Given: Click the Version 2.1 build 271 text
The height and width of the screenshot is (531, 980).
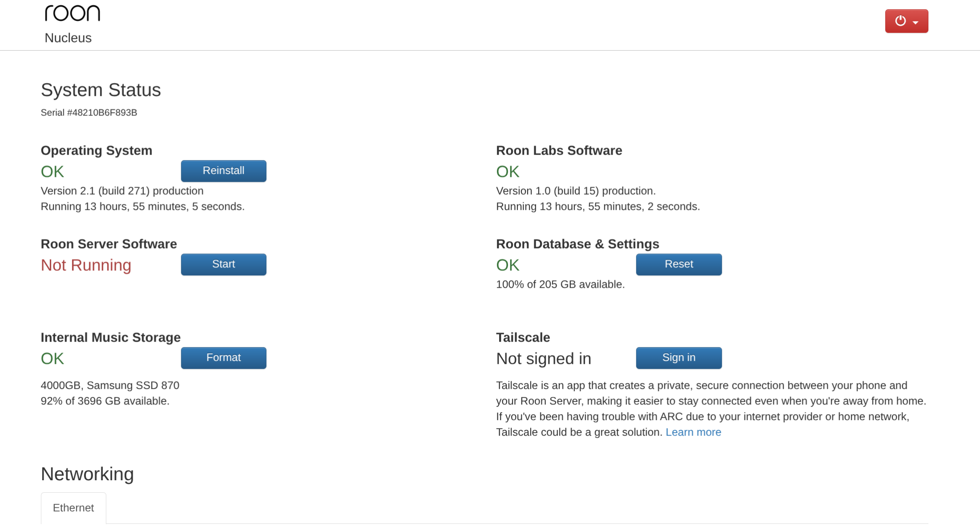Looking at the screenshot, I should point(122,191).
